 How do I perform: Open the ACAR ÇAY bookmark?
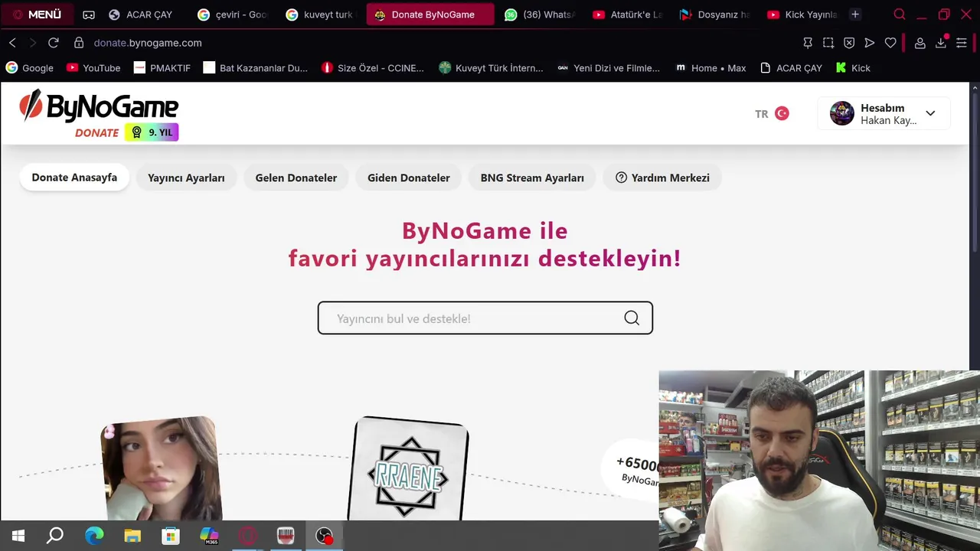pos(791,68)
